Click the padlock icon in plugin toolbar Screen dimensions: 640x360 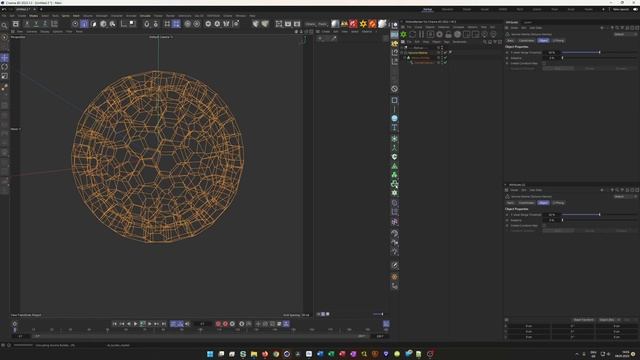[448, 34]
